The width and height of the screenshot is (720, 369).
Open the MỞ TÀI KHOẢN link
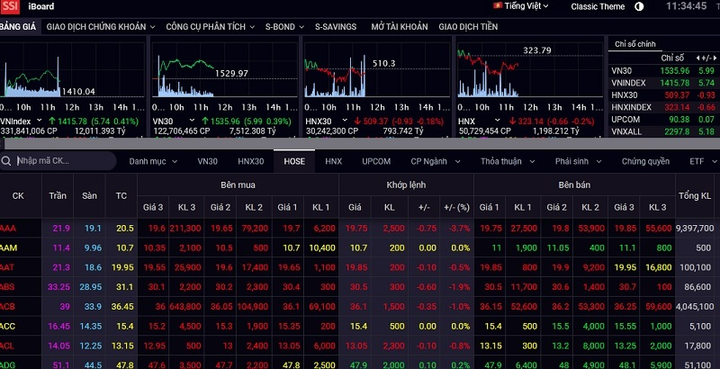click(x=399, y=27)
